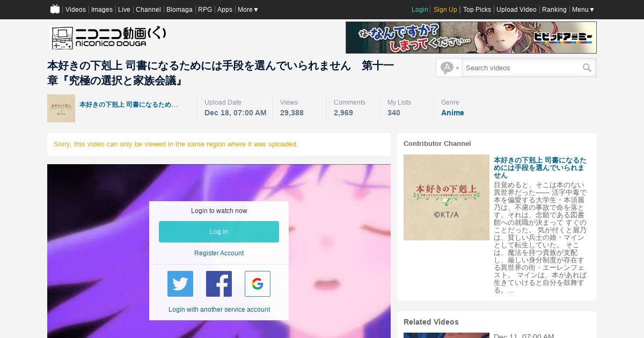The height and width of the screenshot is (338, 644).
Task: Open the Ranking link
Action: (x=554, y=10)
